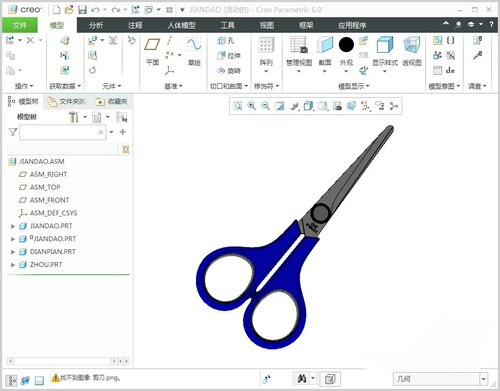
Task: Expand the DIANPIAN.PRT tree node
Action: pyautogui.click(x=13, y=252)
